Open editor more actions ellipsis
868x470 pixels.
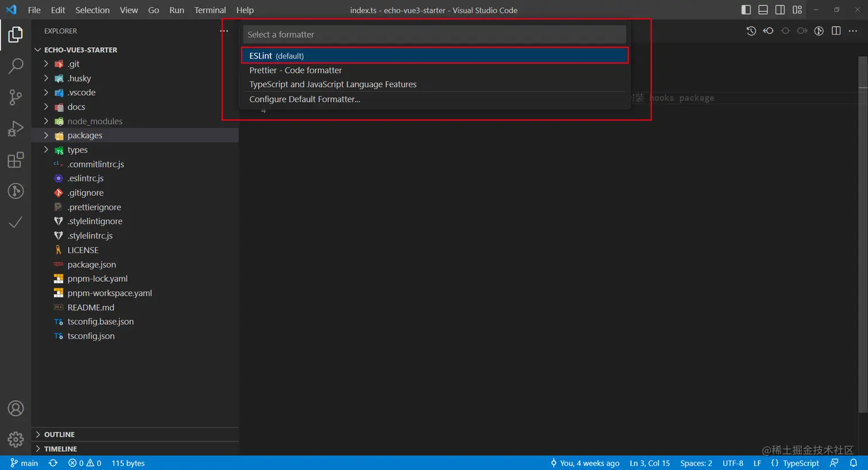tap(853, 31)
